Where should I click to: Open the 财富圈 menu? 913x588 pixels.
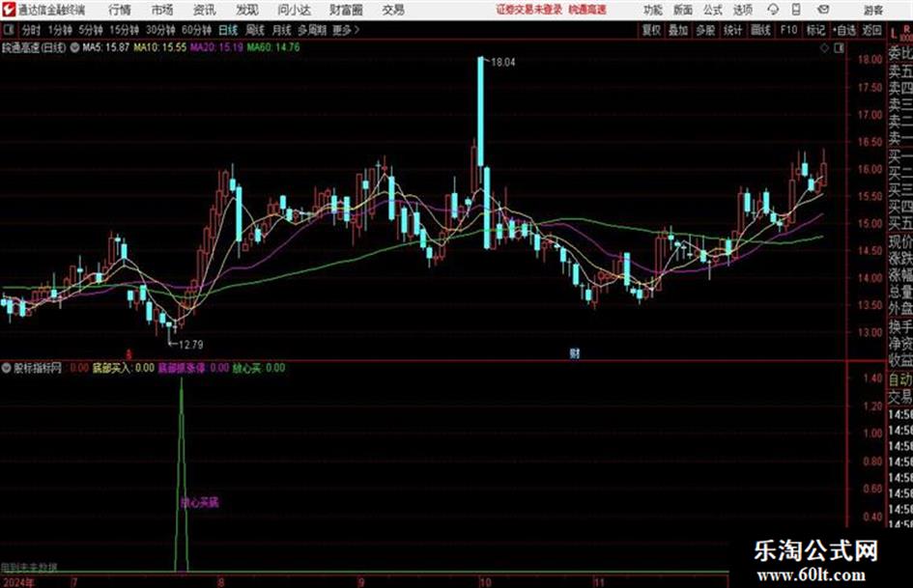(346, 10)
